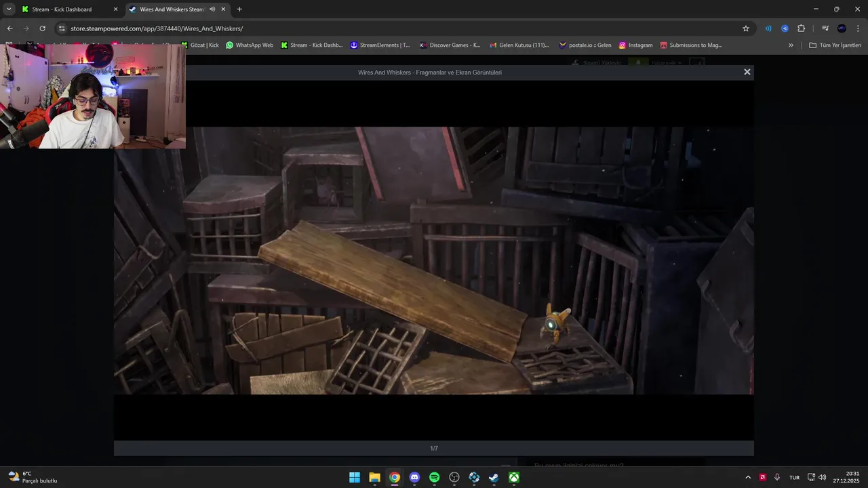The width and height of the screenshot is (868, 488).
Task: Open the clock showing 20:31
Action: point(846,477)
